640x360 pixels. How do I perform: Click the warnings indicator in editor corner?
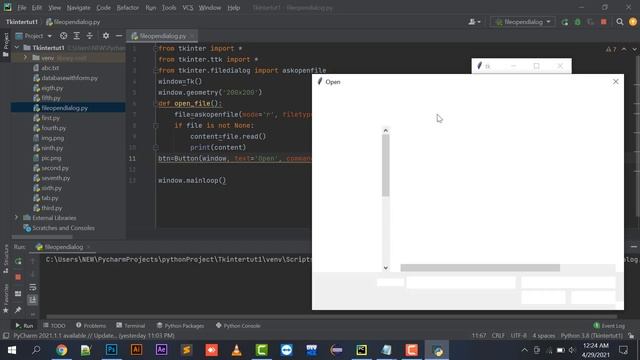click(611, 49)
